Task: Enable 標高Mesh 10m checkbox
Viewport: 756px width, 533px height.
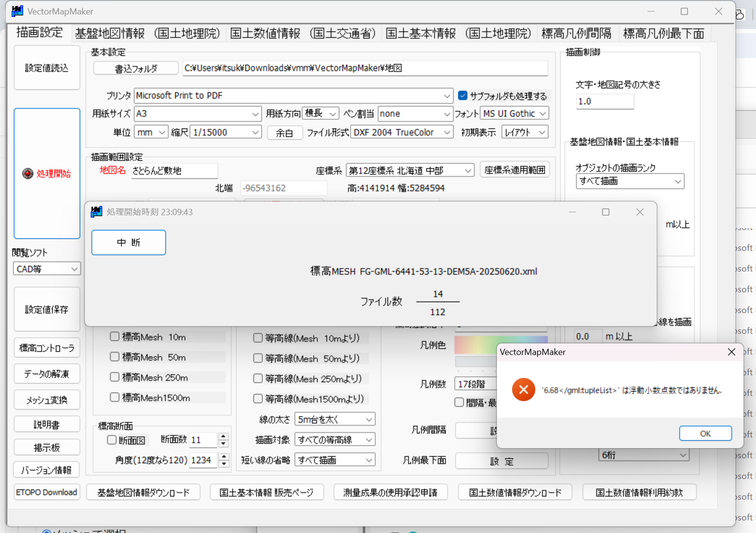Action: pyautogui.click(x=115, y=337)
